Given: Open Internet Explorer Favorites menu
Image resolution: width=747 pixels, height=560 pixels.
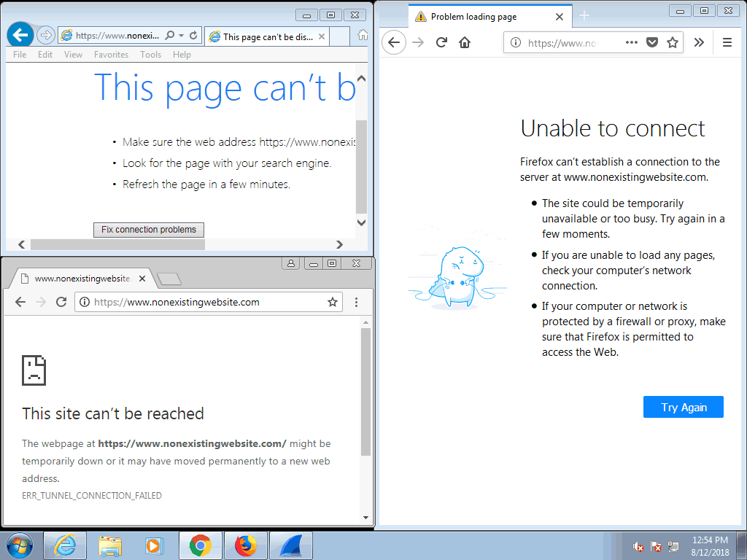Looking at the screenshot, I should [x=111, y=55].
